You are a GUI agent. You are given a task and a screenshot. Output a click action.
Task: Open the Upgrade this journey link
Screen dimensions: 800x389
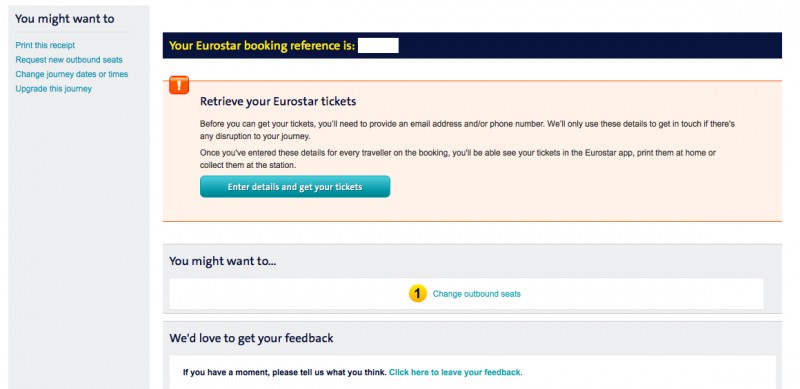click(54, 88)
